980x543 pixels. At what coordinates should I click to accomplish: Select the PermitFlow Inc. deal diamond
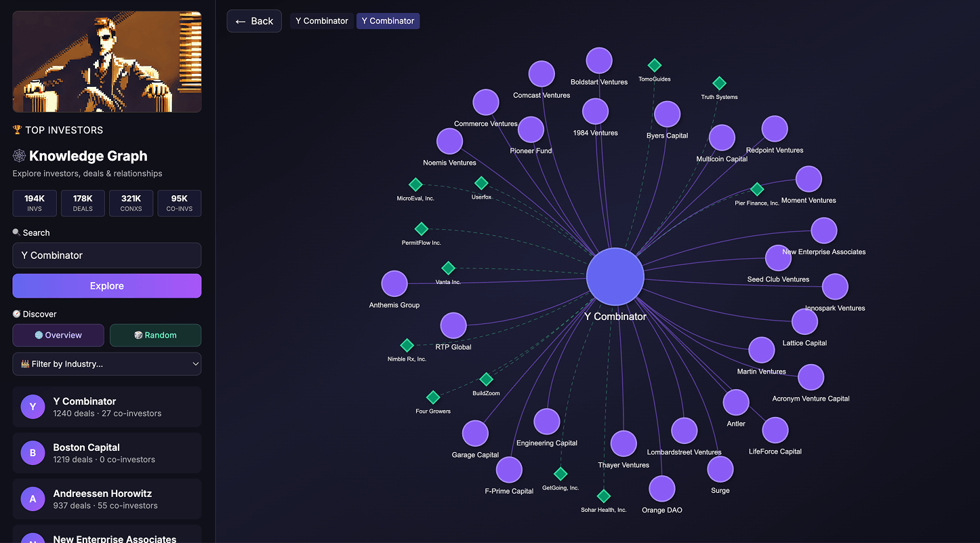[421, 228]
